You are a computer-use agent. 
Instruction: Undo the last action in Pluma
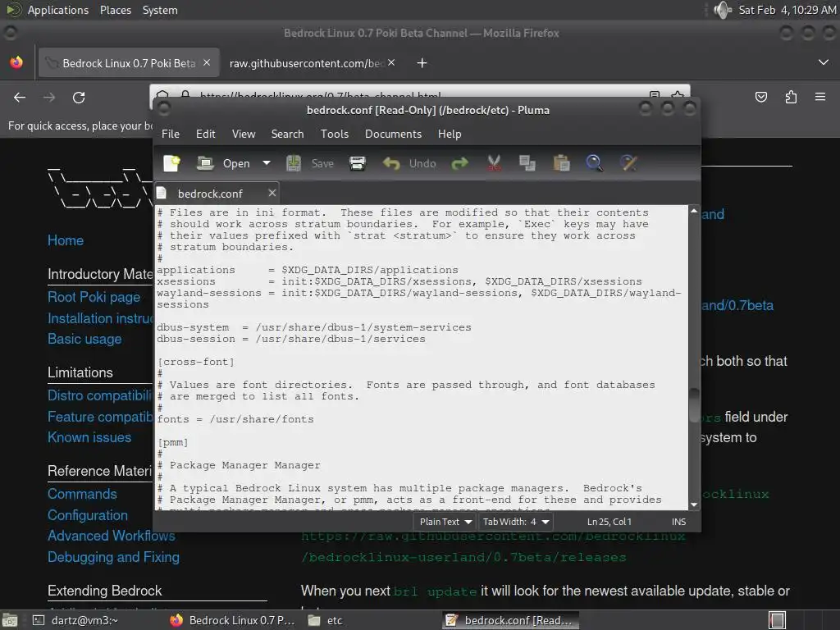(410, 163)
